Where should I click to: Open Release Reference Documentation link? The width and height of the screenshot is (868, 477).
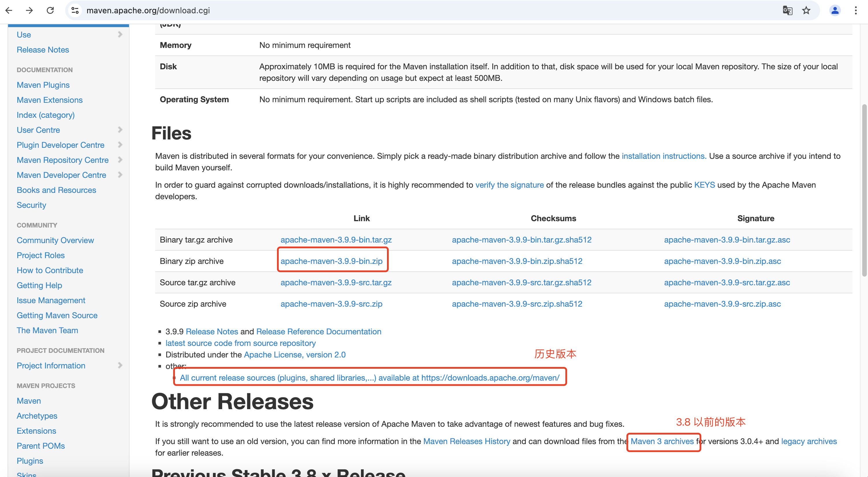(319, 332)
